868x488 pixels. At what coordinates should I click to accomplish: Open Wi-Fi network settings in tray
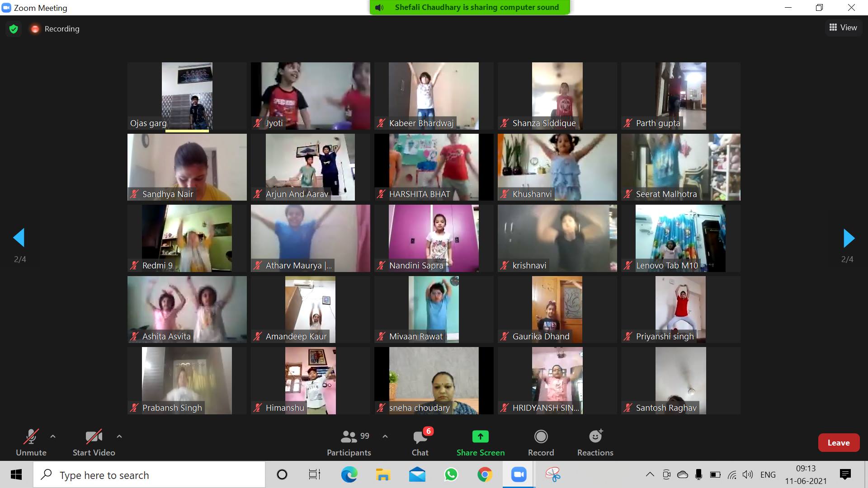click(x=732, y=474)
